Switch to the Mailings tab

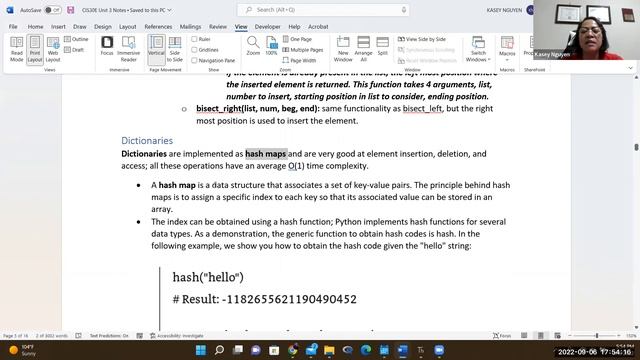coord(190,27)
